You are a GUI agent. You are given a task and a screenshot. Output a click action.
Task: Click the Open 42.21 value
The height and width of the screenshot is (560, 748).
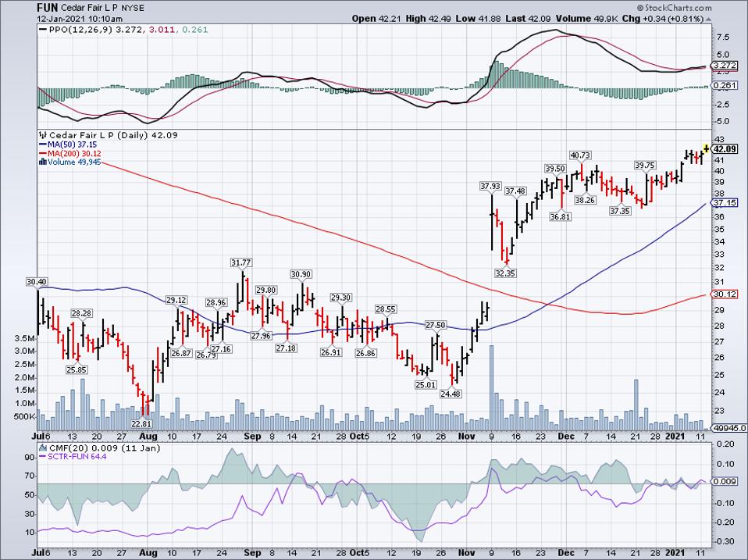pos(377,19)
